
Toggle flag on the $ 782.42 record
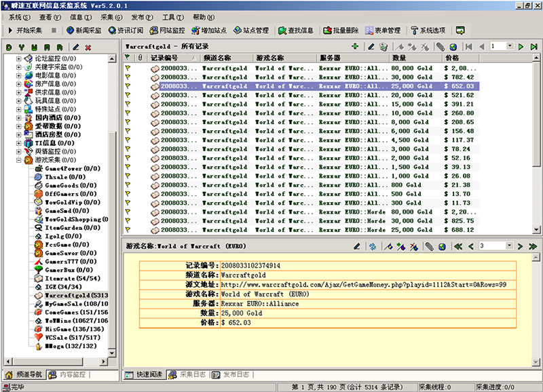[128, 77]
